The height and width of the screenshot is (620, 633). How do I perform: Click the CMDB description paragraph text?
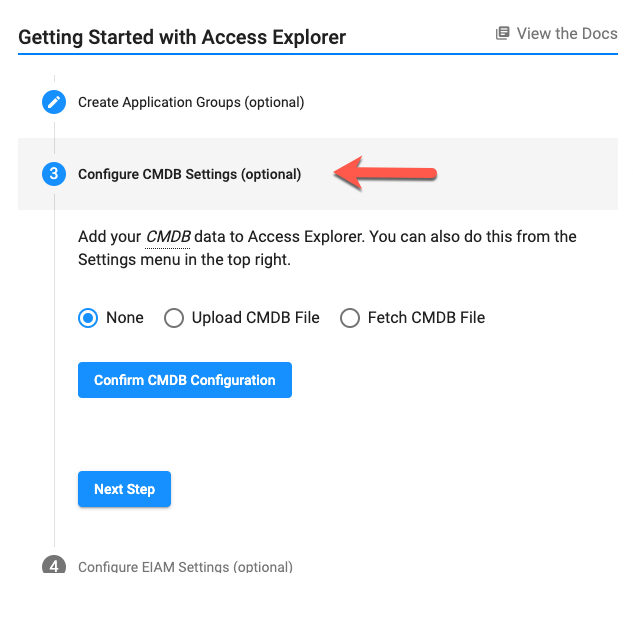(327, 248)
